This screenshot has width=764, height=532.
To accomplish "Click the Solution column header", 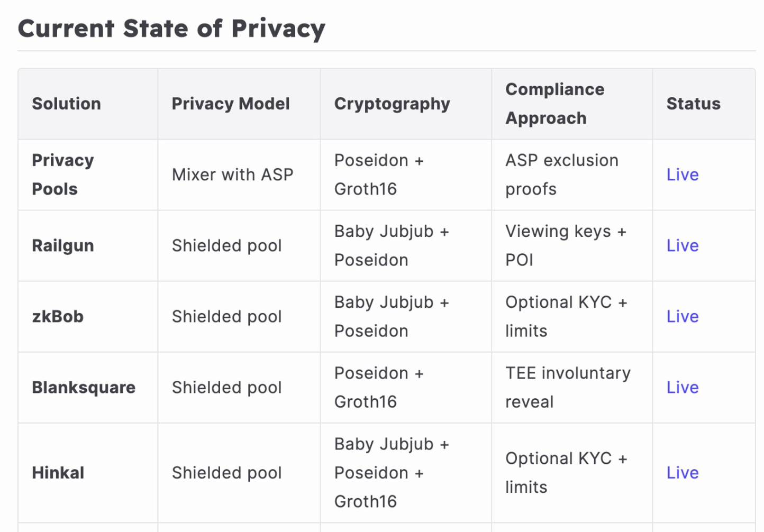I will point(66,104).
